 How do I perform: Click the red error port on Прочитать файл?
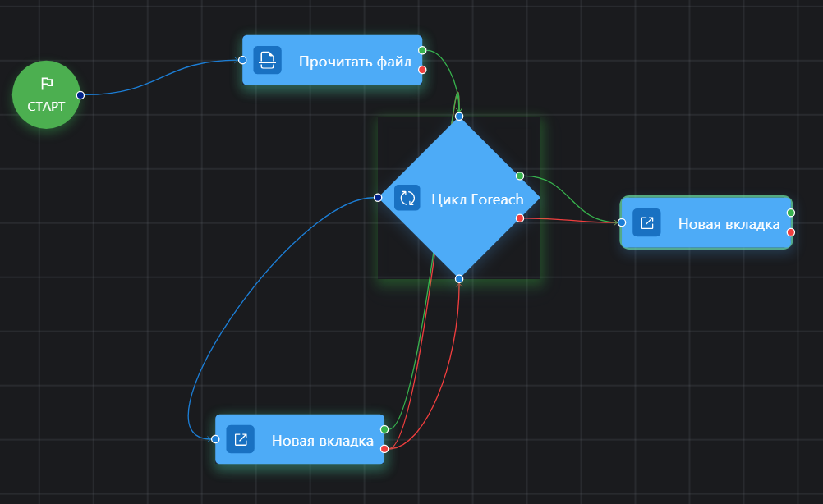click(x=422, y=70)
